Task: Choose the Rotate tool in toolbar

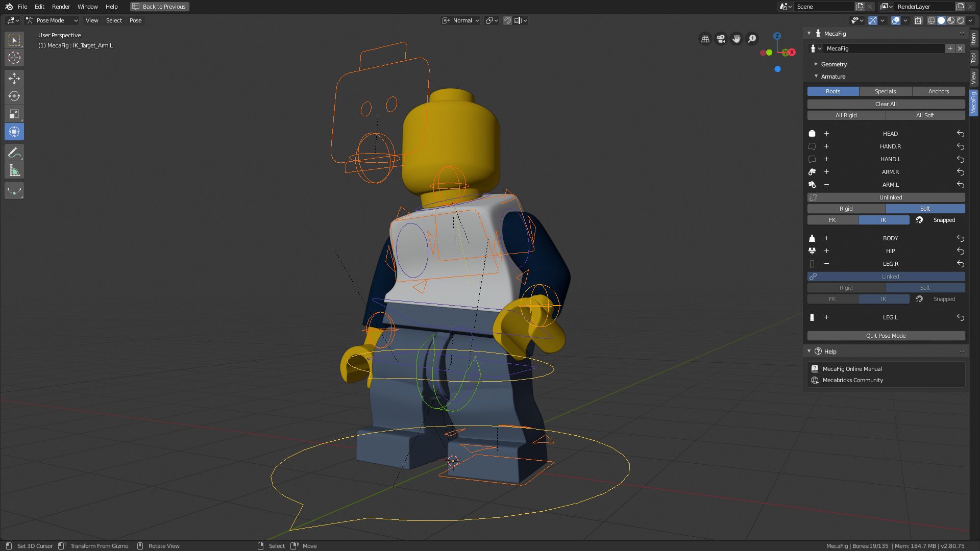Action: [x=14, y=96]
